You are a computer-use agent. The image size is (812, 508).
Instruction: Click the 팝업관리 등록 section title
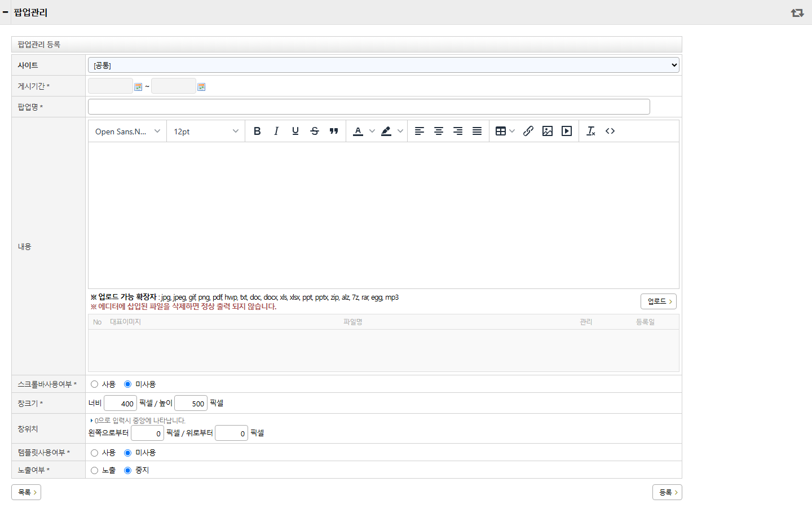[x=39, y=45]
